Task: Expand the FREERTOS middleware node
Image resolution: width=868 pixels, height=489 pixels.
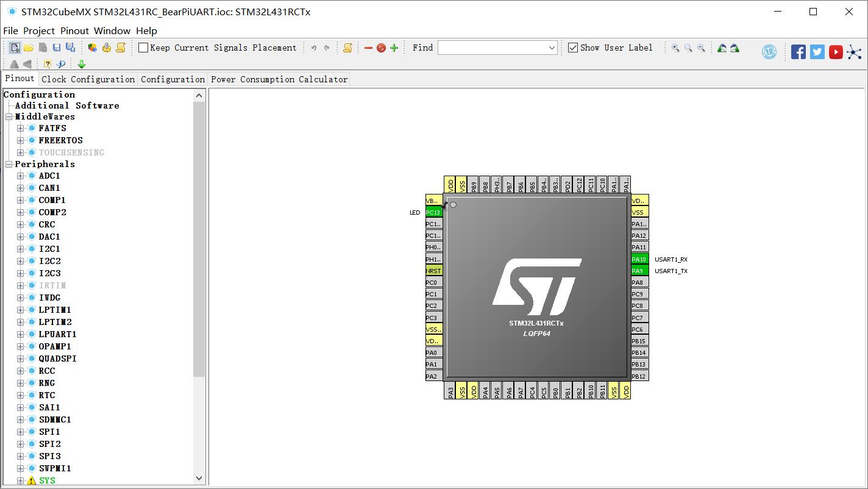Action: [21, 140]
